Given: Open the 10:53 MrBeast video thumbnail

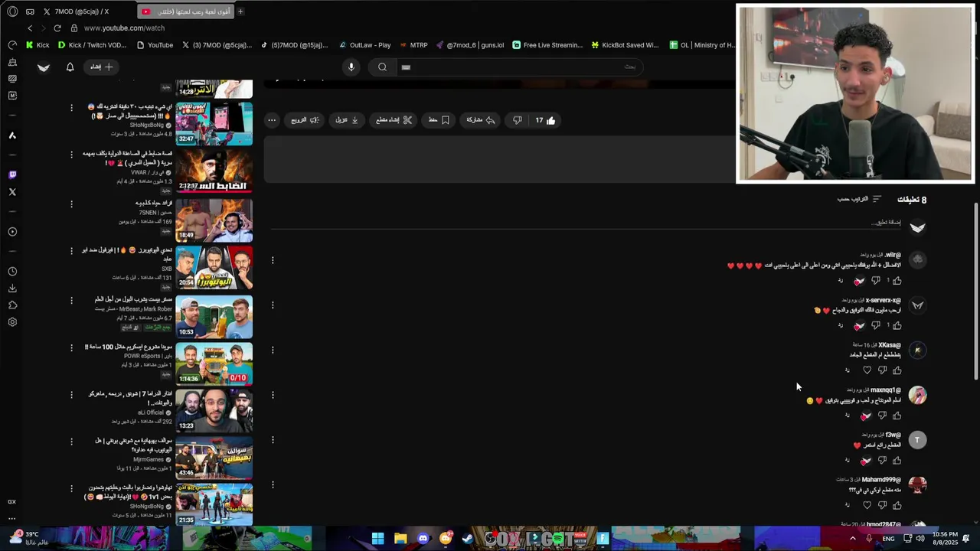Looking at the screenshot, I should 214,317.
